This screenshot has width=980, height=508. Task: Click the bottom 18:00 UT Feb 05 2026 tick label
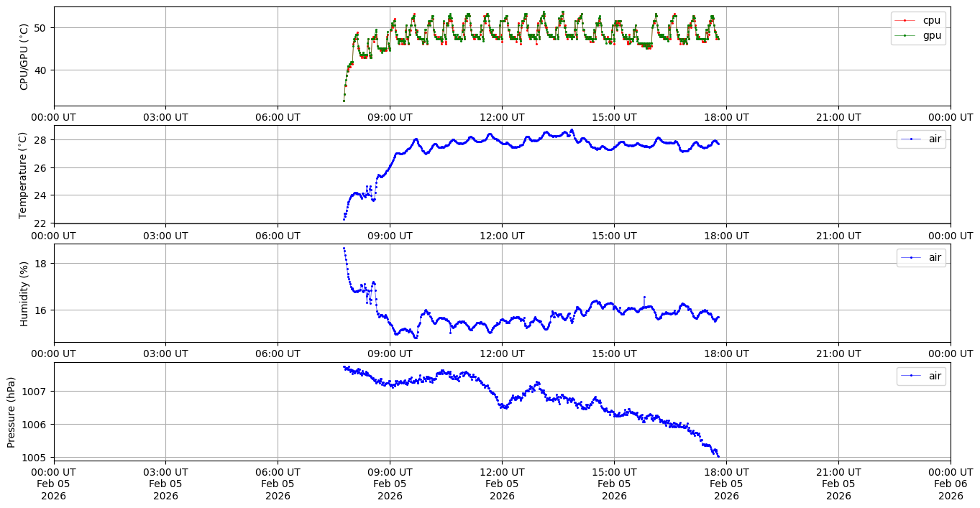pyautogui.click(x=726, y=484)
